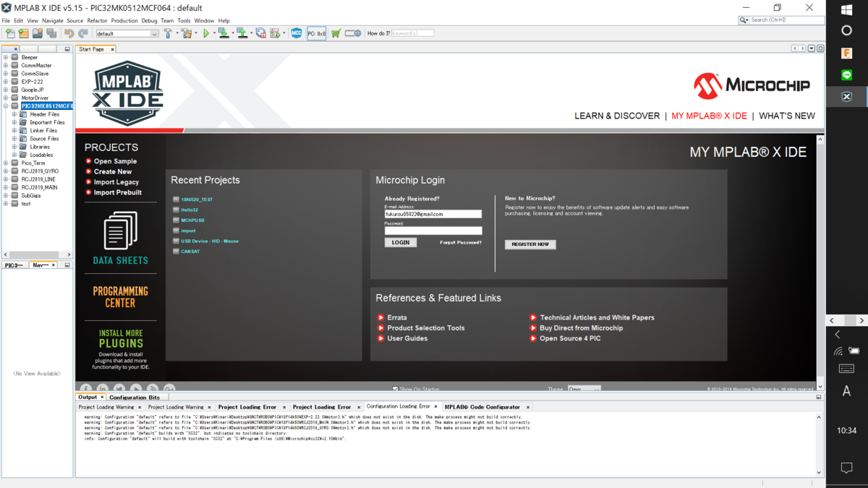868x488 pixels.
Task: Expand the CommMaster project node
Action: [6, 65]
